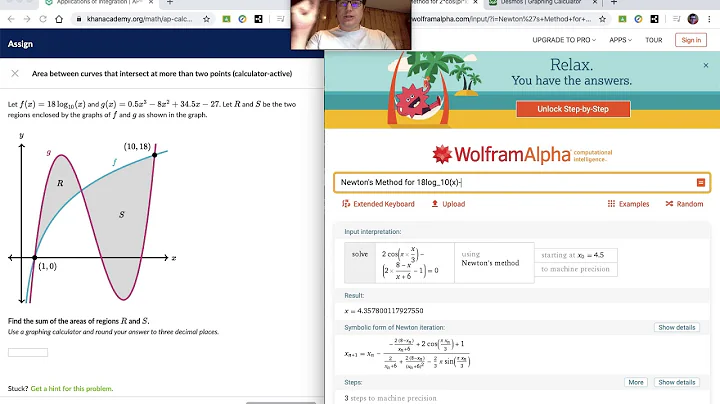Open the profile avatar in right browser
Screen dimensions: 720x404
click(693, 19)
